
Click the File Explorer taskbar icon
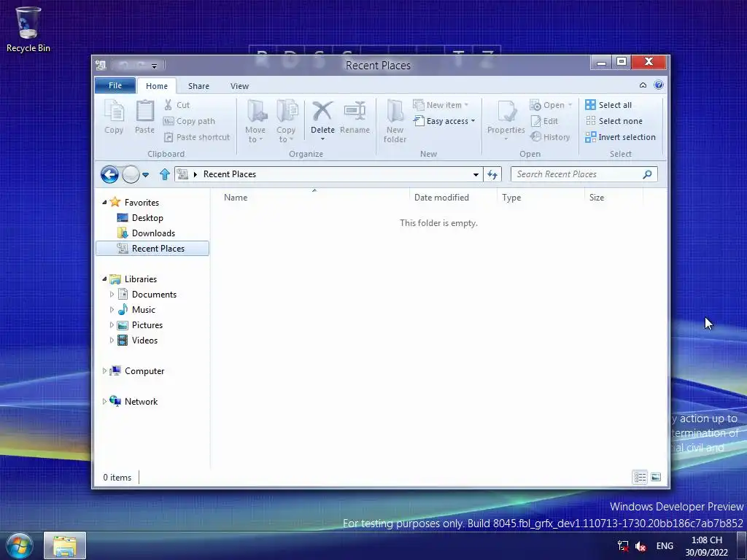point(65,545)
